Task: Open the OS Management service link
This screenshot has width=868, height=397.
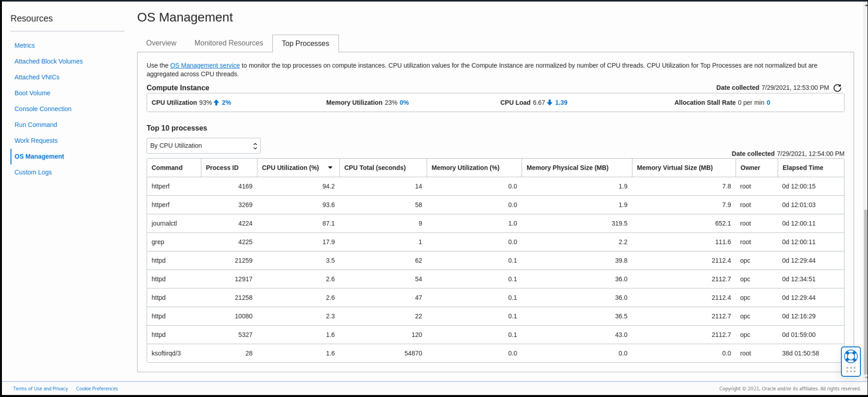Action: pyautogui.click(x=205, y=65)
